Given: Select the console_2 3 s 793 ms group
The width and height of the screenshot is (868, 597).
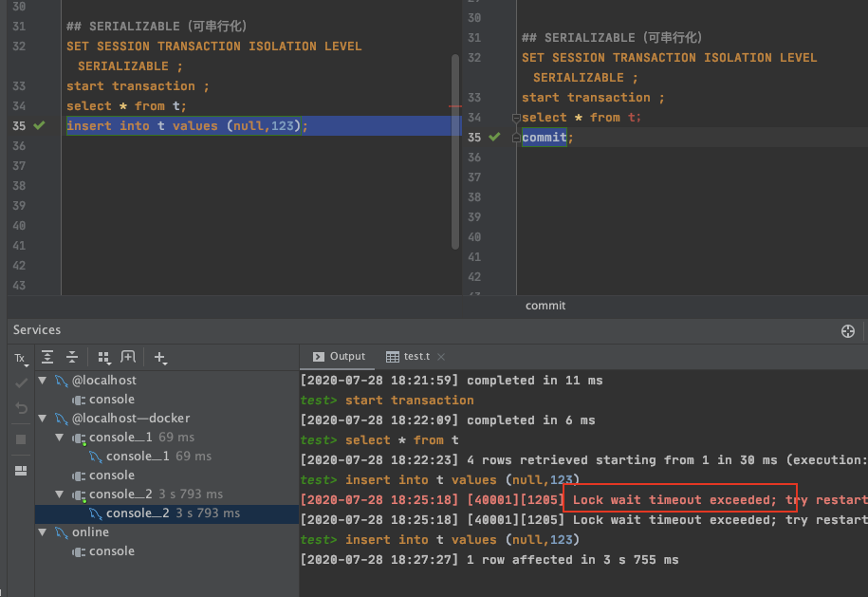Looking at the screenshot, I should pyautogui.click(x=147, y=494).
